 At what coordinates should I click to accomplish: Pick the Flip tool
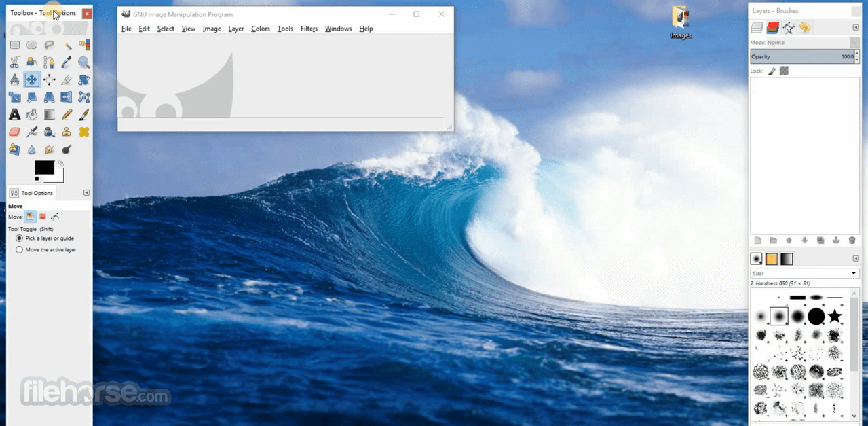[x=67, y=97]
